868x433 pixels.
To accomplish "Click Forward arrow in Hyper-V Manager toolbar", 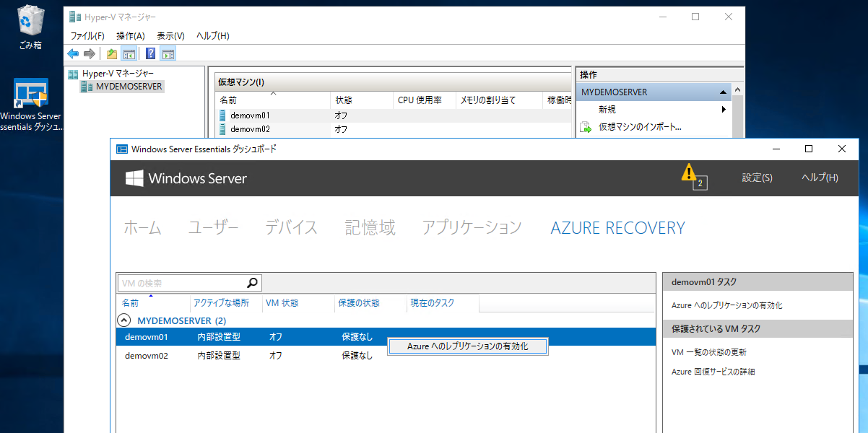I will tap(90, 53).
